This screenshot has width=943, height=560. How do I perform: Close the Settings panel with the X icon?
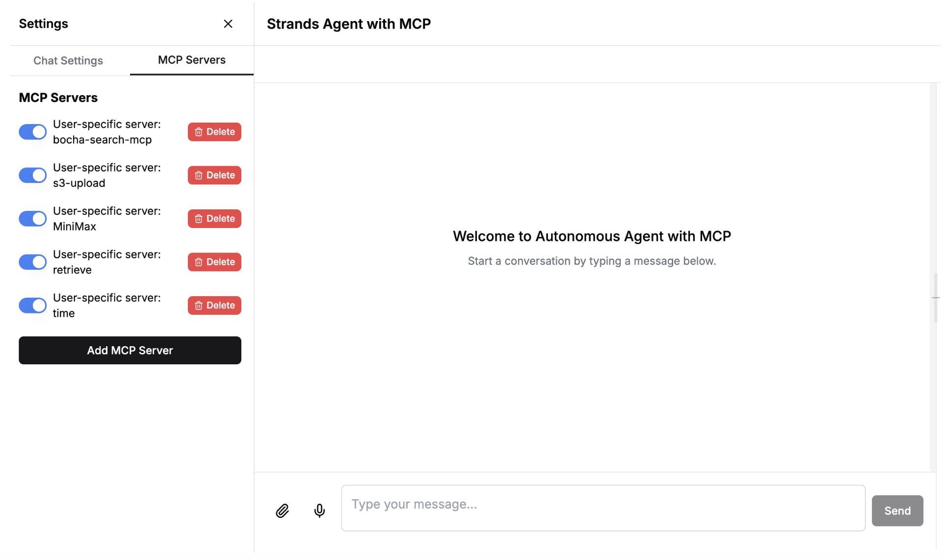228,24
